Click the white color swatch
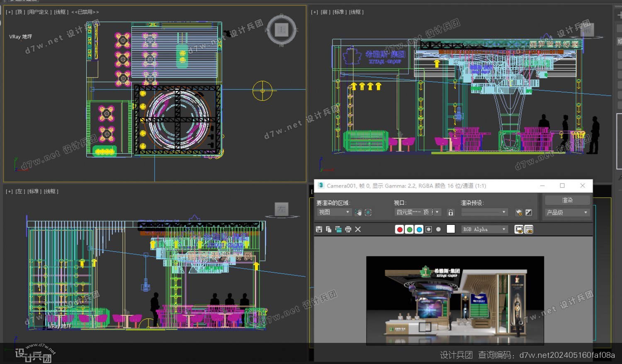This screenshot has height=364, width=622. (451, 229)
